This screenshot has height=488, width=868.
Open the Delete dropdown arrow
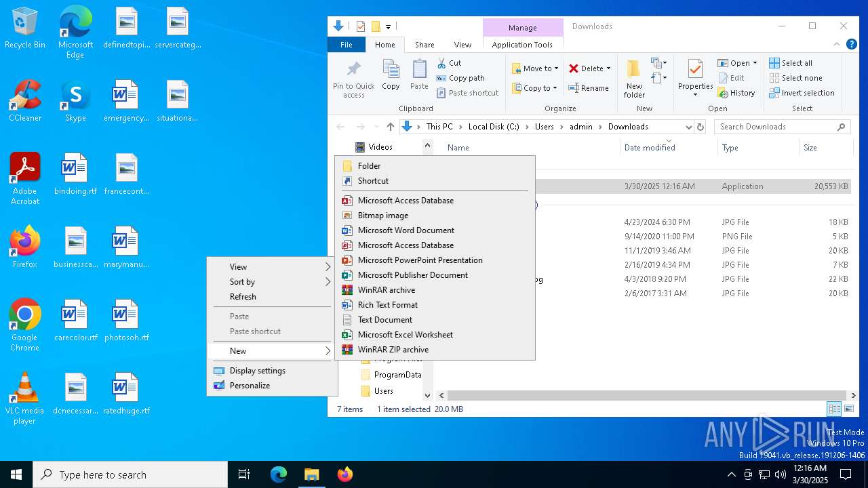(608, 68)
